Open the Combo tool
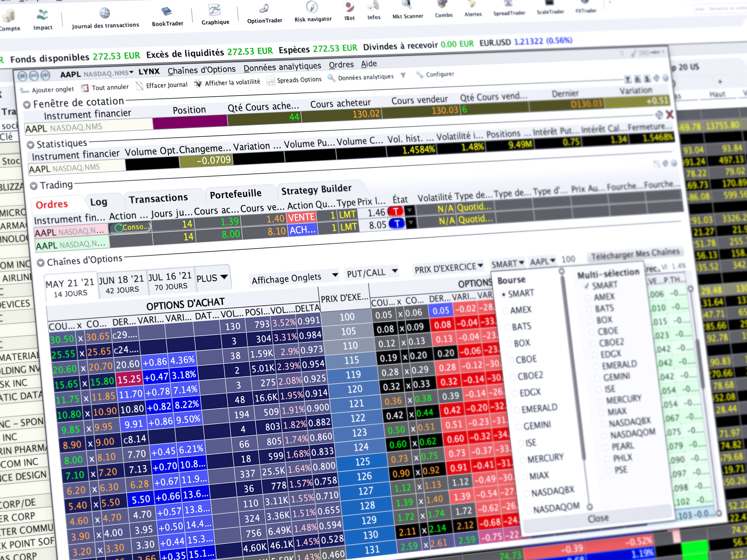 (x=443, y=9)
